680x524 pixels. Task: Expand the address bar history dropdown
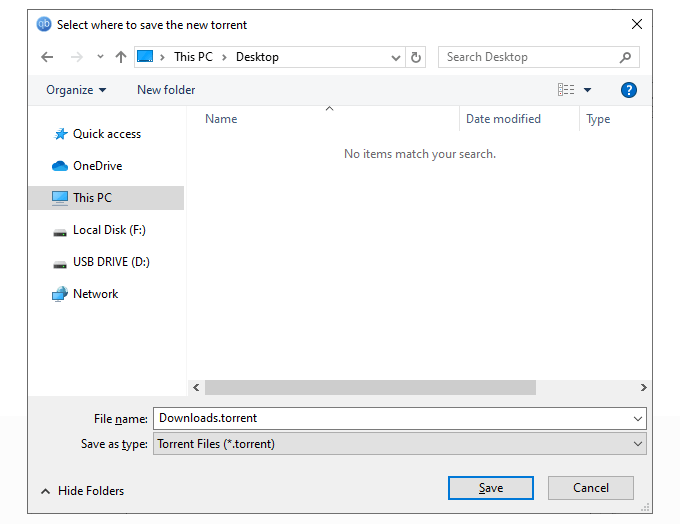tap(396, 57)
